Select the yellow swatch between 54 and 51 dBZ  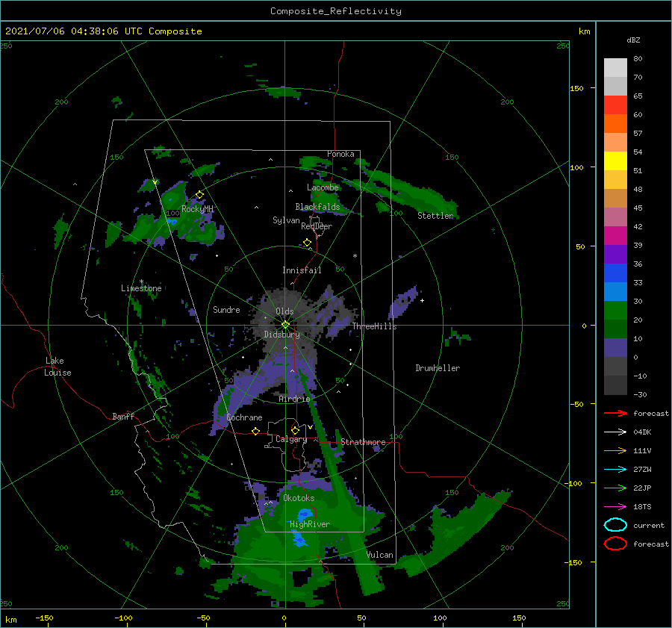click(x=615, y=161)
